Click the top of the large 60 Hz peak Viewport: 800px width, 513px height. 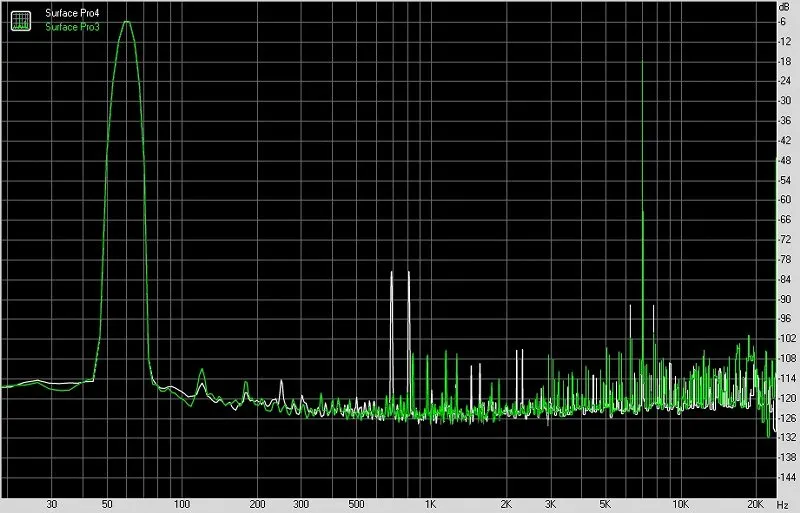[126, 22]
